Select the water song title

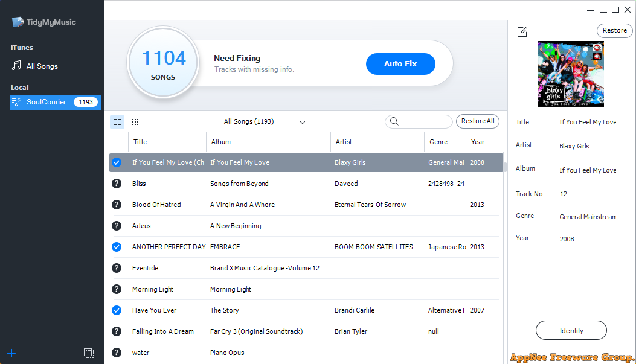[141, 353]
